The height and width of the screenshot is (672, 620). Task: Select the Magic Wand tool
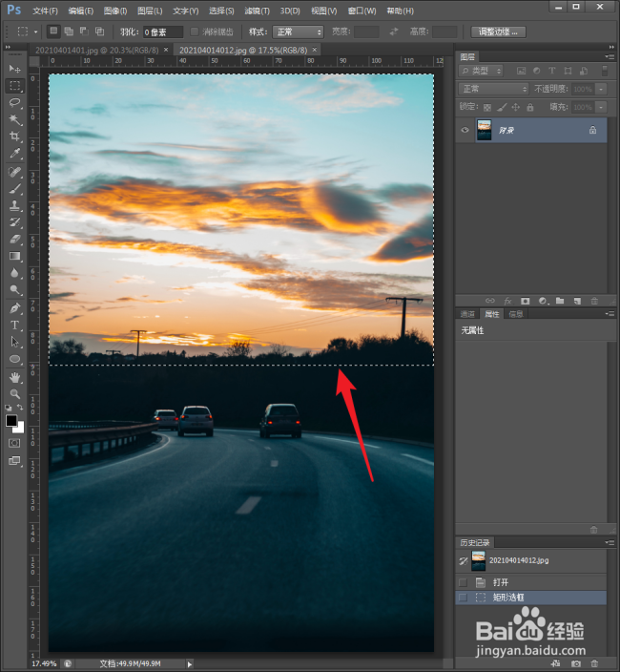point(15,119)
